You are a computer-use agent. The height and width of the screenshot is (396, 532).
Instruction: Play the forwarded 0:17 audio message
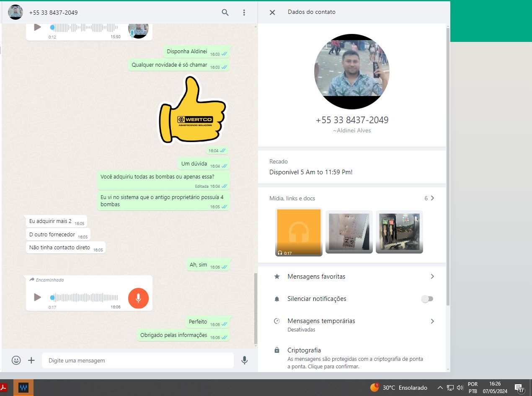tap(37, 297)
